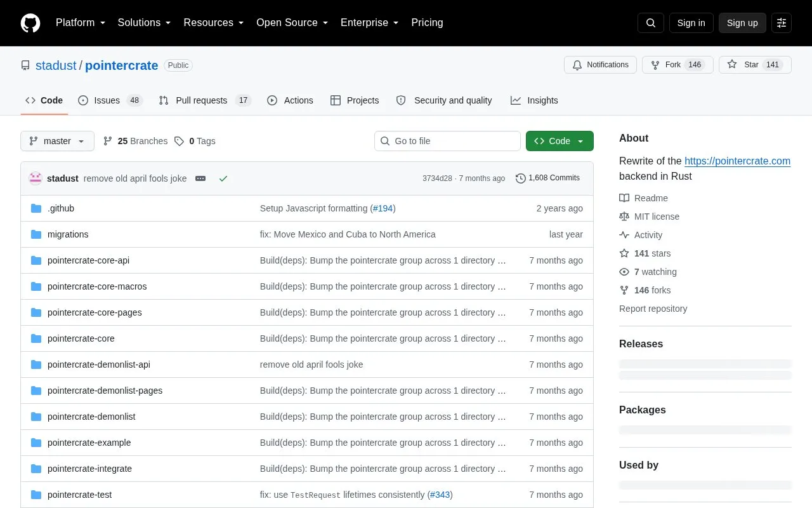
Task: Click the scale icon next to MIT license
Action: (624, 217)
